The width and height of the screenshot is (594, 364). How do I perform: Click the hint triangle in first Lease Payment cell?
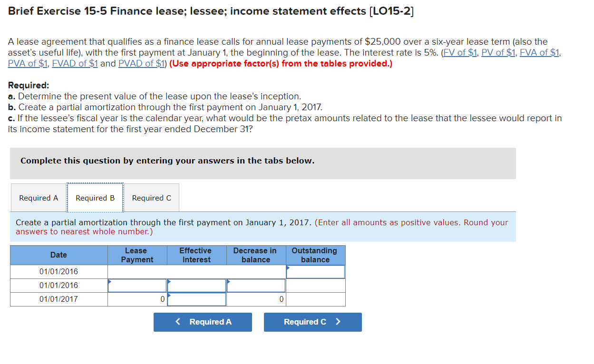click(109, 281)
